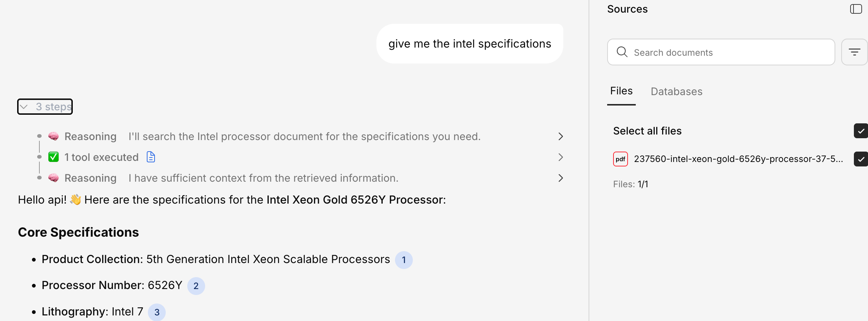Screen dimensions: 868x321
Task: Focus the Search documents field
Action: pos(728,52)
